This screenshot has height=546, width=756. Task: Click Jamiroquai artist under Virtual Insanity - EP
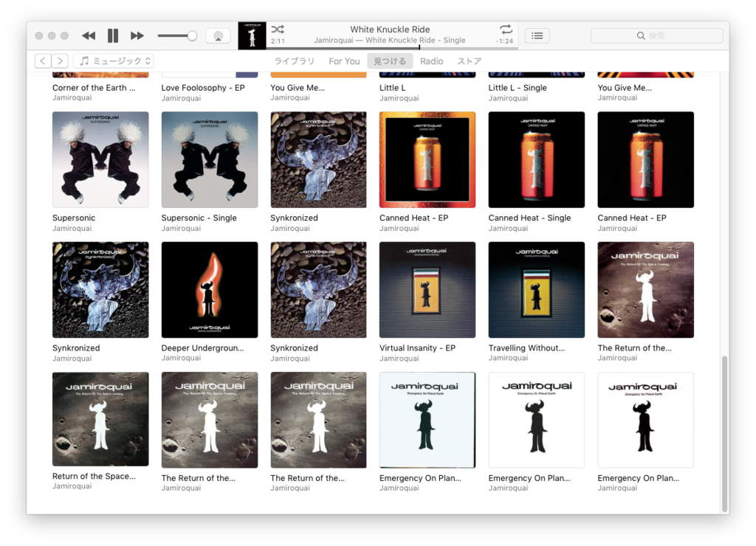[x=399, y=358]
